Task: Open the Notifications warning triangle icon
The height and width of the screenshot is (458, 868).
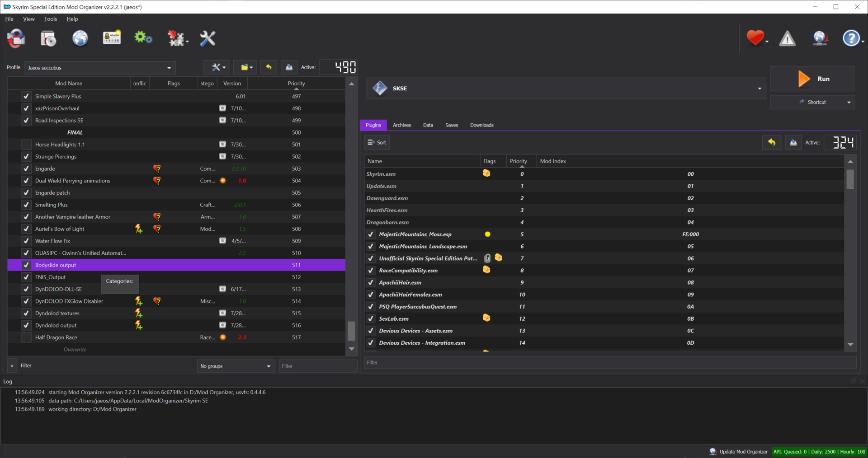Action: (788, 38)
